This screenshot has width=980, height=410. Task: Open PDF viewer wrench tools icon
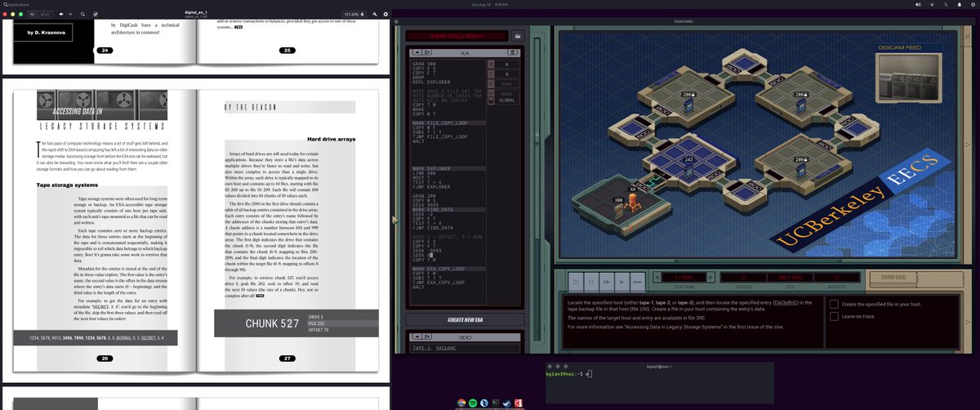(375, 14)
